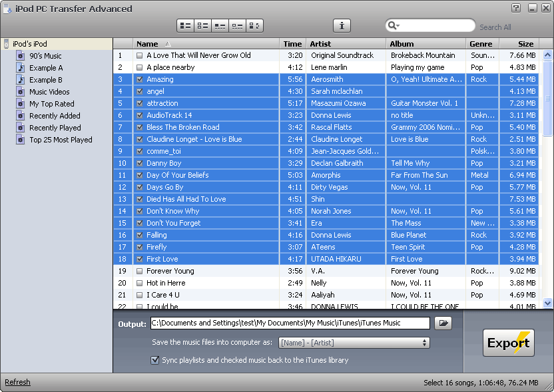Click the Export button
This screenshot has width=554, height=392.
point(508,343)
